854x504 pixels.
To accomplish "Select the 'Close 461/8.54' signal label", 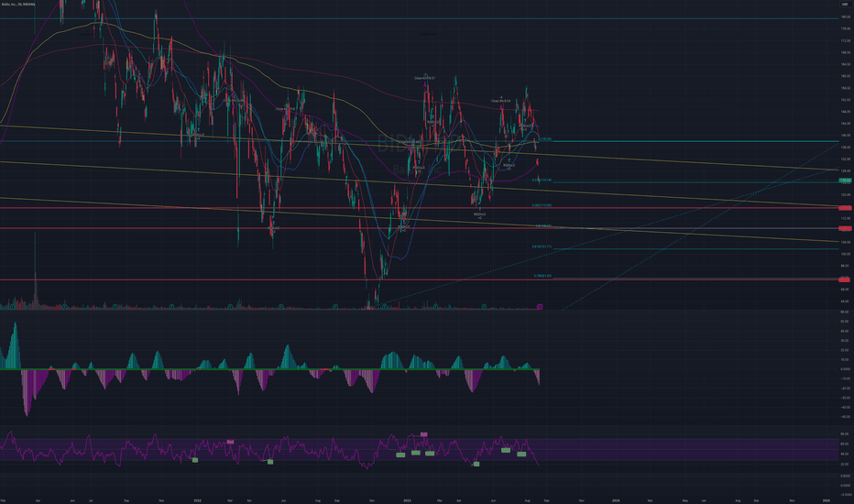I will coord(500,101).
